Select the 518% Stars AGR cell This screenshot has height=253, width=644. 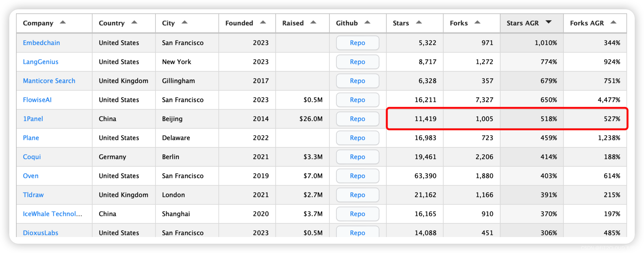[x=532, y=119]
